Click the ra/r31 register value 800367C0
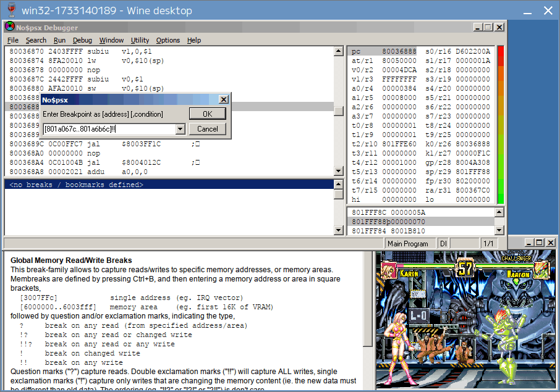The image size is (560, 392). [473, 191]
